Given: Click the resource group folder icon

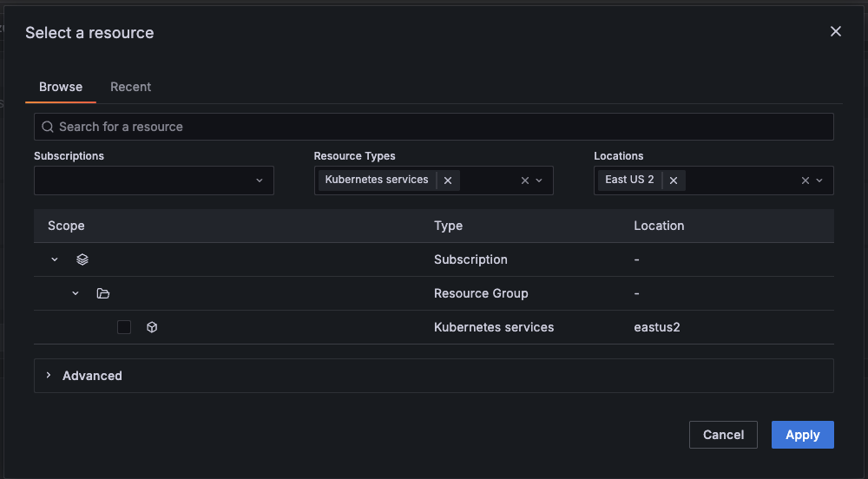Looking at the screenshot, I should pos(103,293).
